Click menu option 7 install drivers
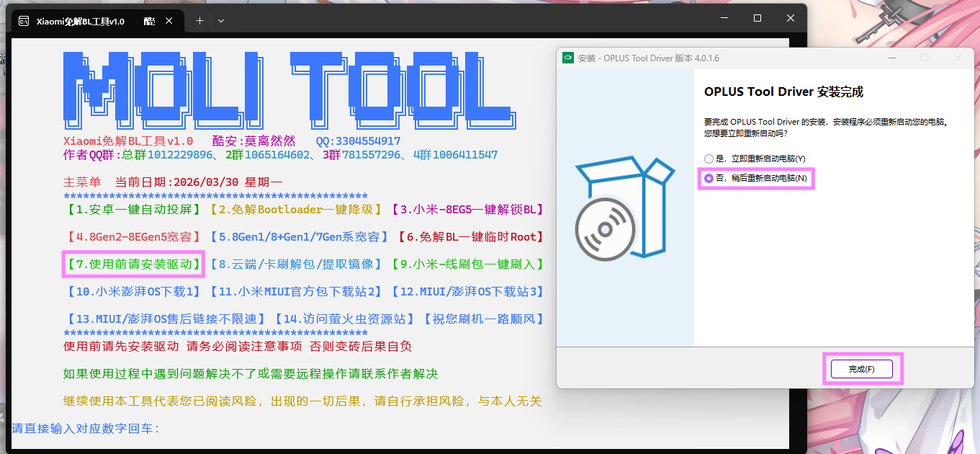Screen dimensions: 980x454 [133, 264]
